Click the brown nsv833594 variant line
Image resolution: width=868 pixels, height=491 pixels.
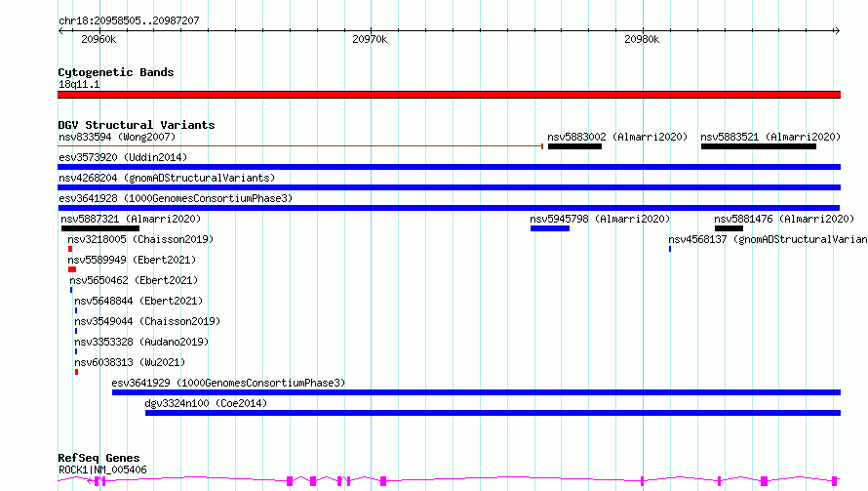click(x=300, y=146)
